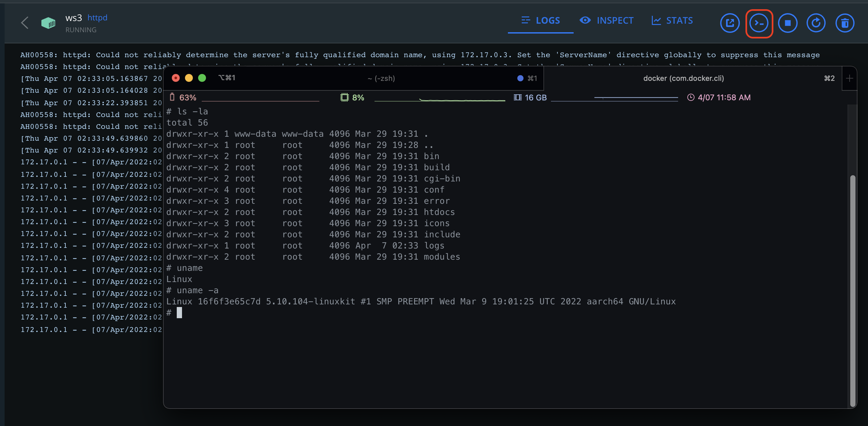Select the ~ (-zsh) terminal tab
Screen dimensions: 868x426
click(381, 78)
